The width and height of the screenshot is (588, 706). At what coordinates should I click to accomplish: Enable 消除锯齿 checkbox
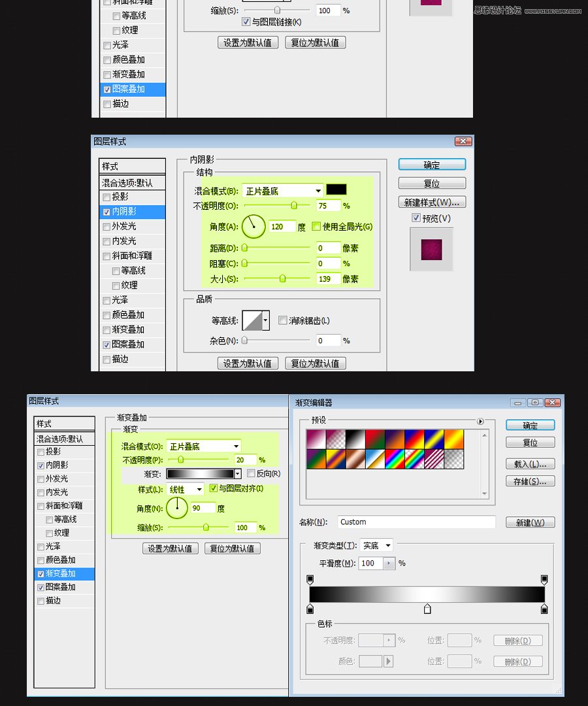pos(282,320)
